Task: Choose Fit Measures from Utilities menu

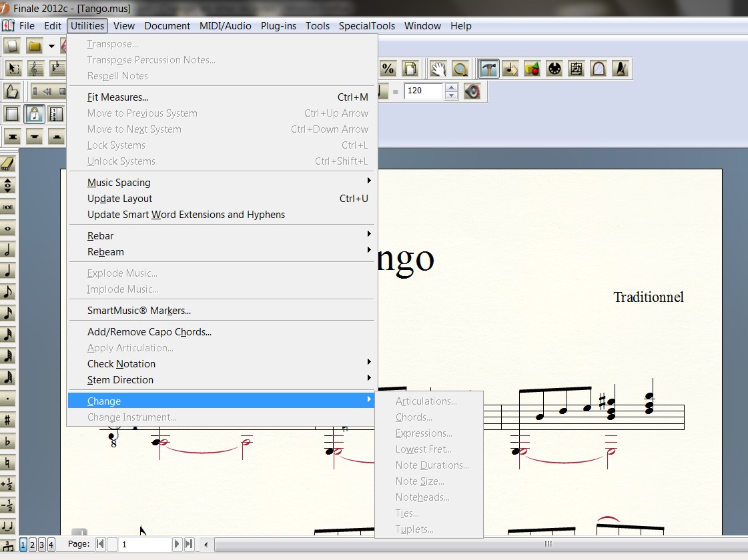Action: (118, 97)
